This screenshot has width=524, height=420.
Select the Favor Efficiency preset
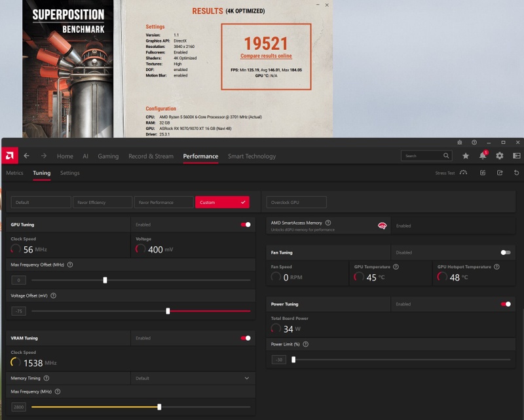[x=102, y=202]
